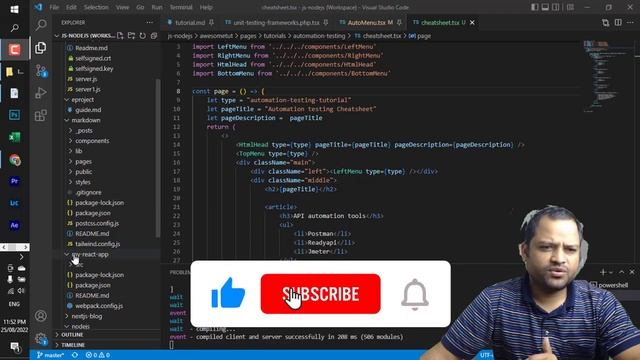Screen dimensions: 640x360
Task: Expand the components folder
Action: [x=92, y=141]
